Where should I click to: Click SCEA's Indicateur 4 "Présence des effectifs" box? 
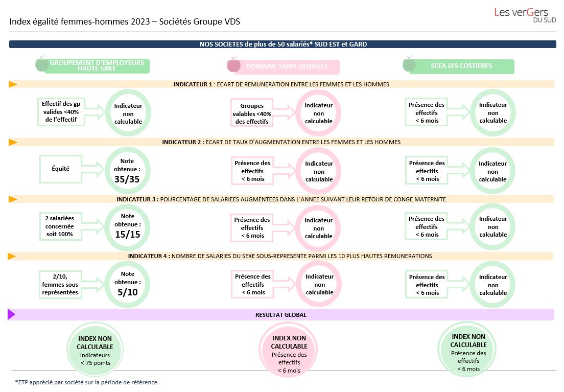tap(427, 284)
